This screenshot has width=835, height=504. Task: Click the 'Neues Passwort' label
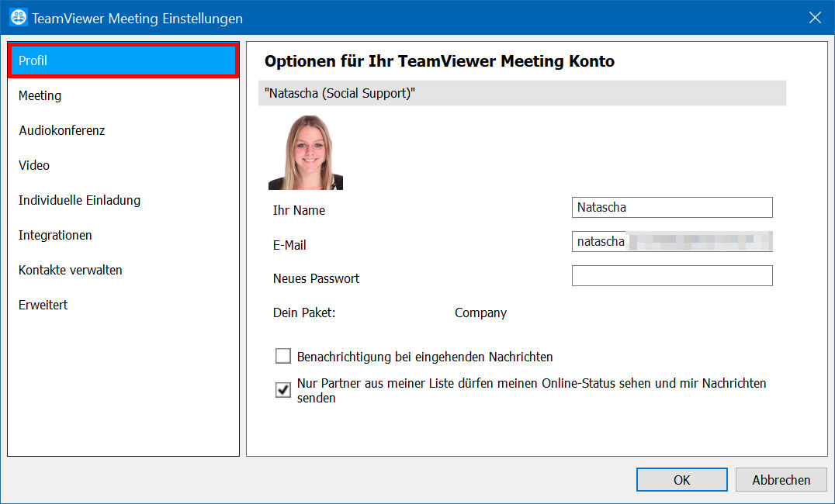317,278
